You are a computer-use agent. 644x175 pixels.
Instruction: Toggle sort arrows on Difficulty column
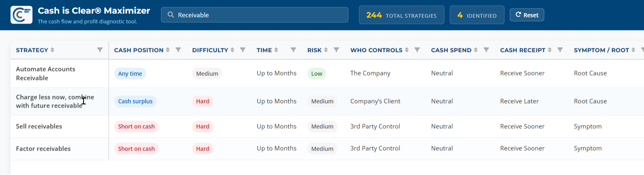click(232, 50)
